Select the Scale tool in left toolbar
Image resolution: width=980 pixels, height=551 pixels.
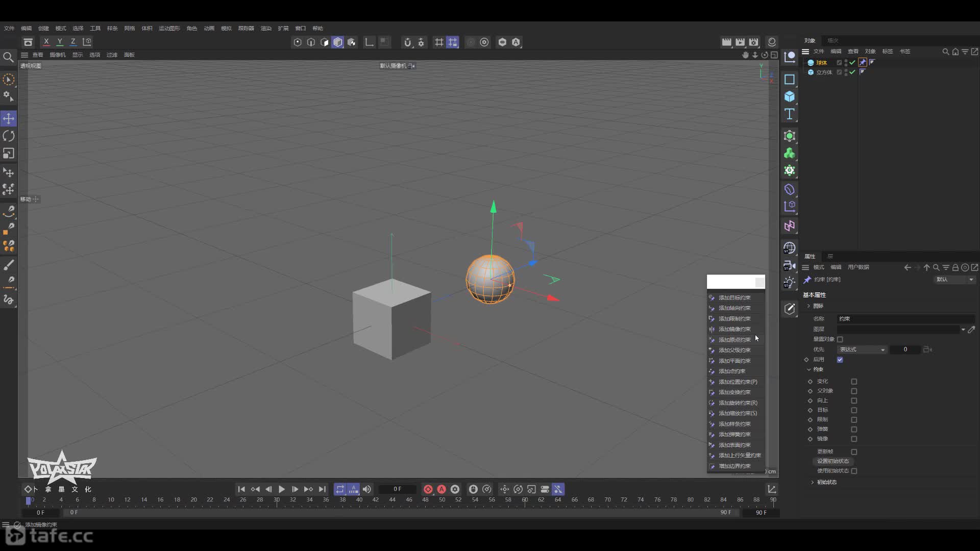9,153
